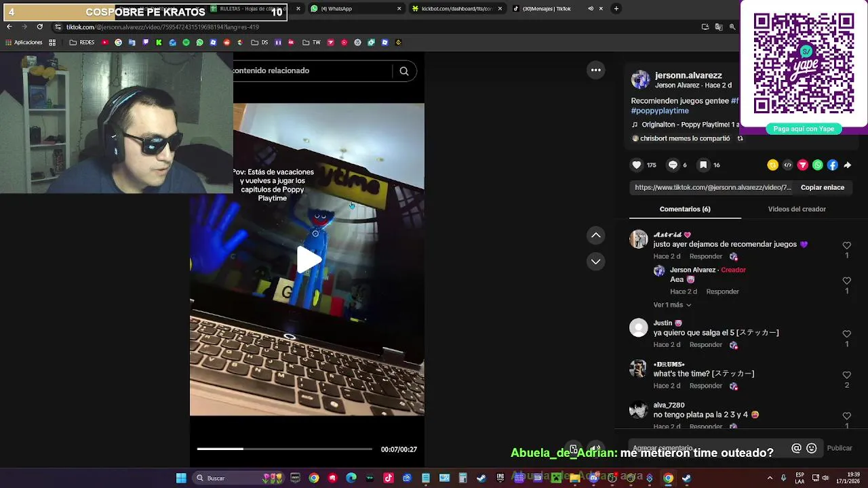Open the emoji picker icon
Image resolution: width=868 pixels, height=488 pixels.
[x=811, y=448]
